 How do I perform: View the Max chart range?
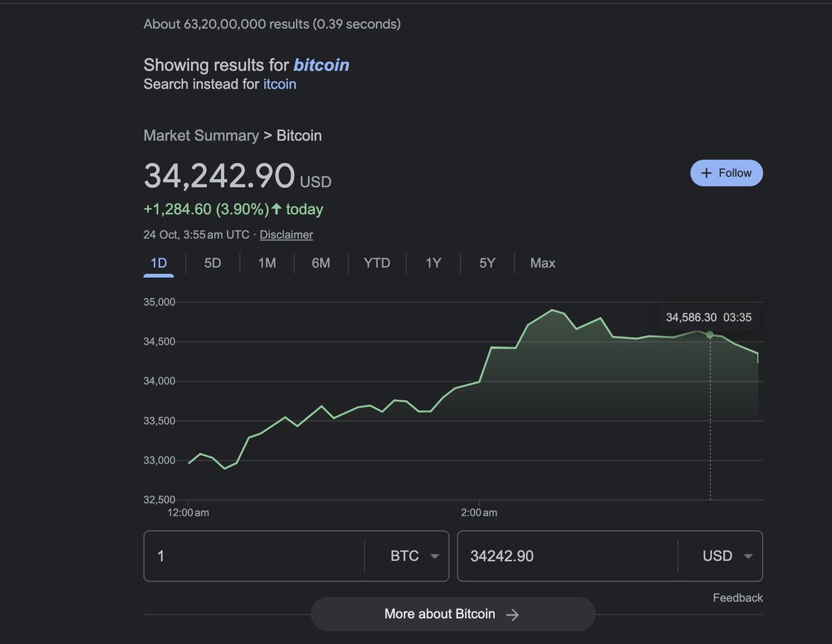pyautogui.click(x=543, y=263)
